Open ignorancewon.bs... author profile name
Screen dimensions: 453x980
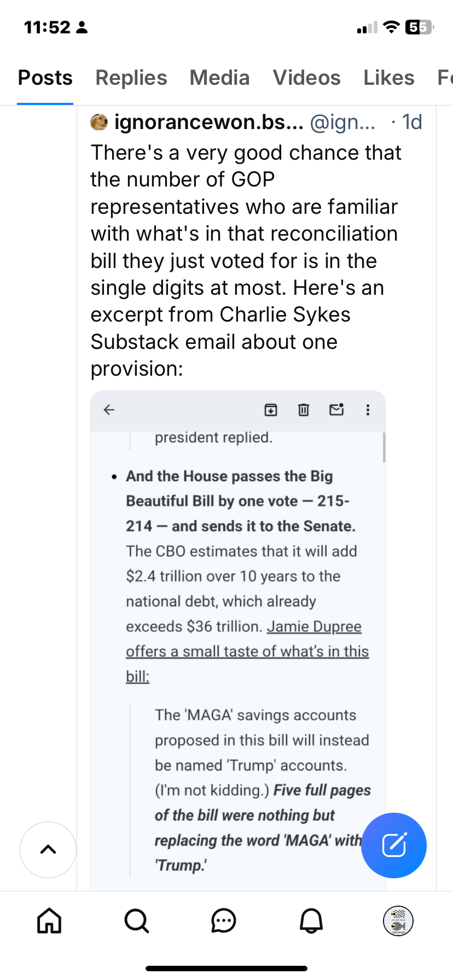[x=208, y=122]
